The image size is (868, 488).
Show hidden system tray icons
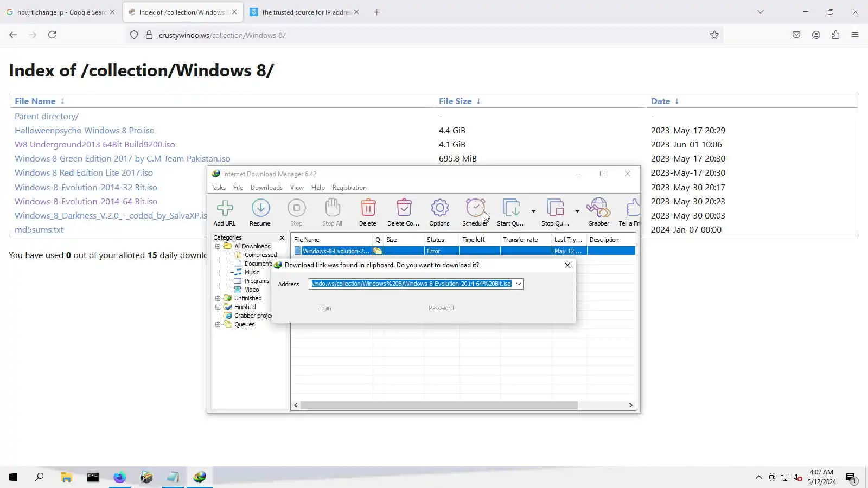758,477
